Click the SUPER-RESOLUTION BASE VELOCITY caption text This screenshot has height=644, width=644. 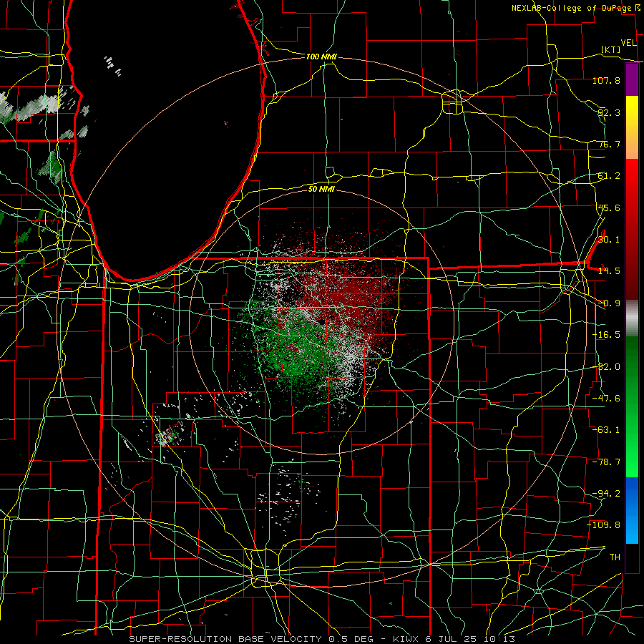point(225,639)
